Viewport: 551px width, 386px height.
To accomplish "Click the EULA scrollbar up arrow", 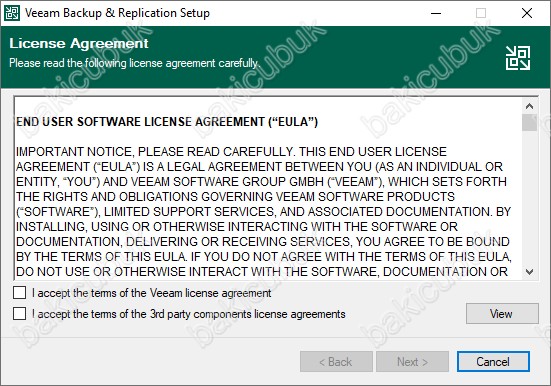I will (529, 106).
